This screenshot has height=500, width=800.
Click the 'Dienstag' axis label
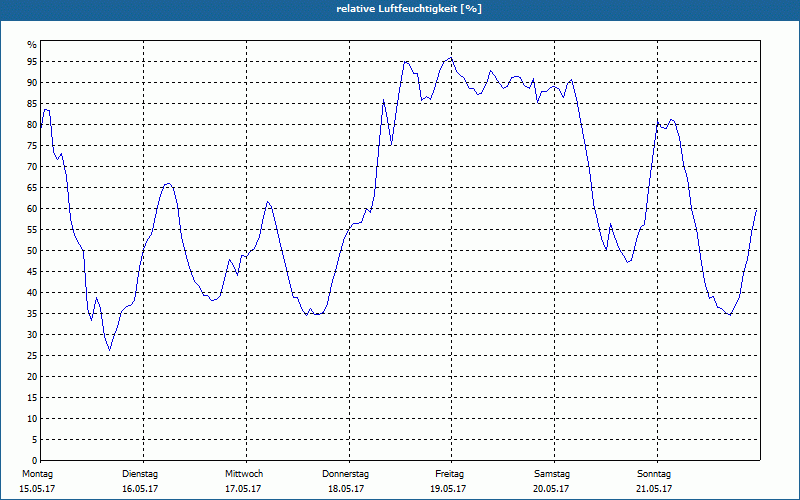[140, 474]
